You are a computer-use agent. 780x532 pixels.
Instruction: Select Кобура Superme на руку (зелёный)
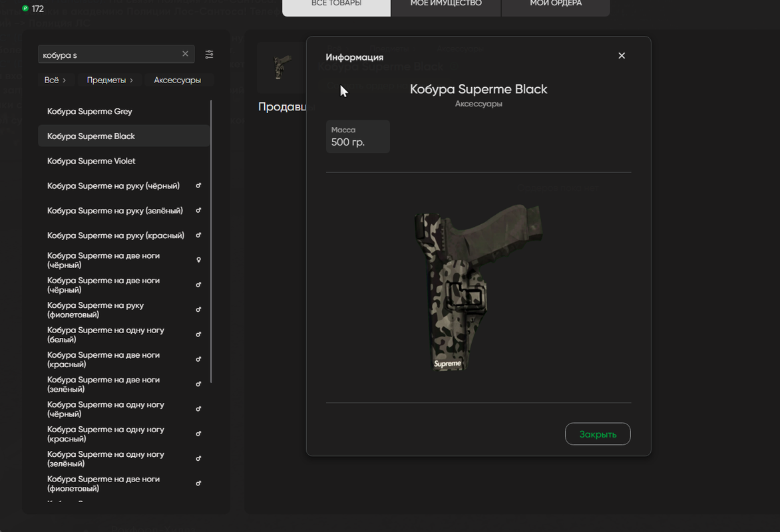[x=123, y=210]
